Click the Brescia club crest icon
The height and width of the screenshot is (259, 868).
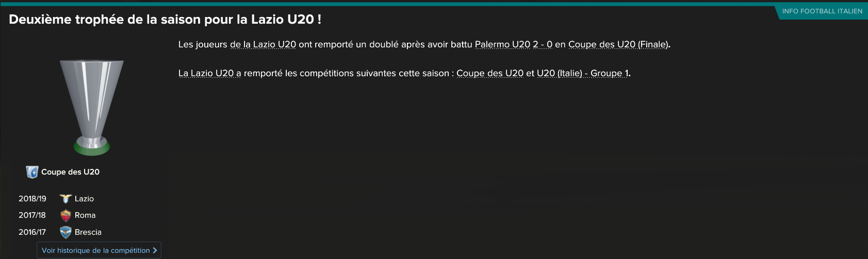coord(65,232)
